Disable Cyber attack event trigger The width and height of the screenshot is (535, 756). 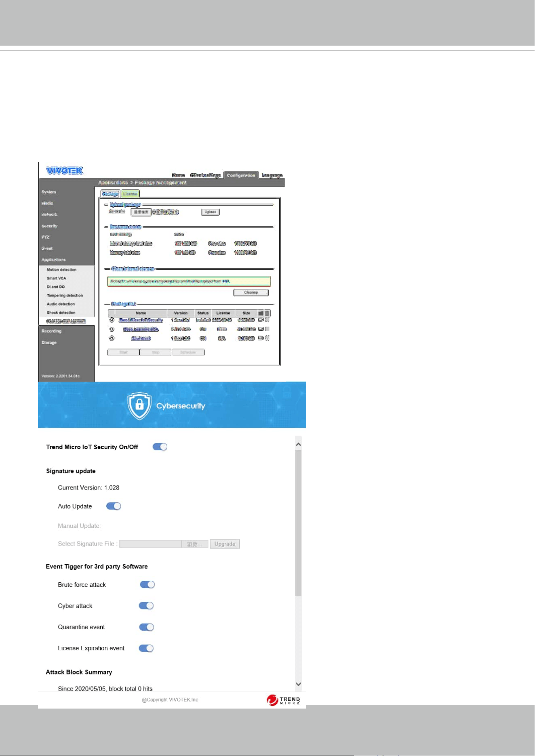pyautogui.click(x=146, y=605)
